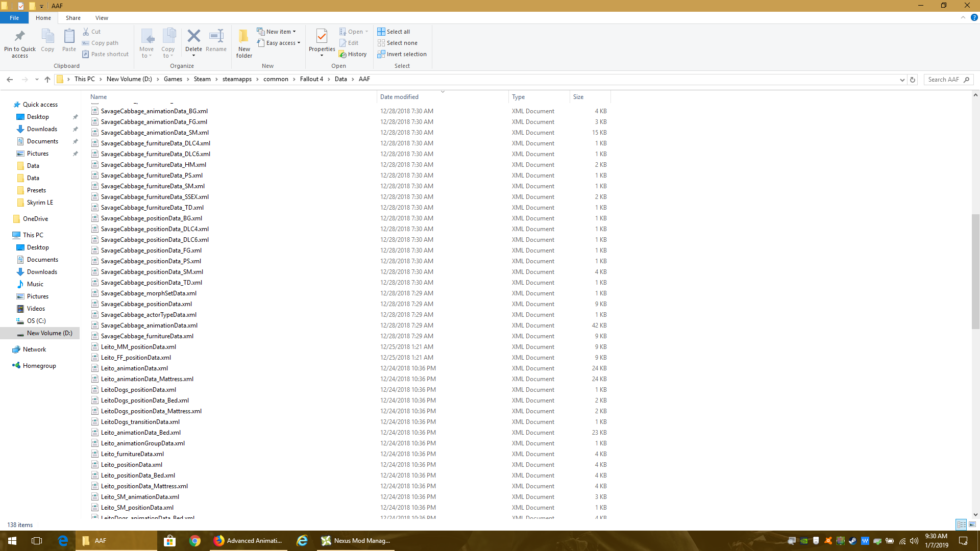This screenshot has height=551, width=980.
Task: Navigate to steamapps in breadcrumb path
Action: click(237, 79)
